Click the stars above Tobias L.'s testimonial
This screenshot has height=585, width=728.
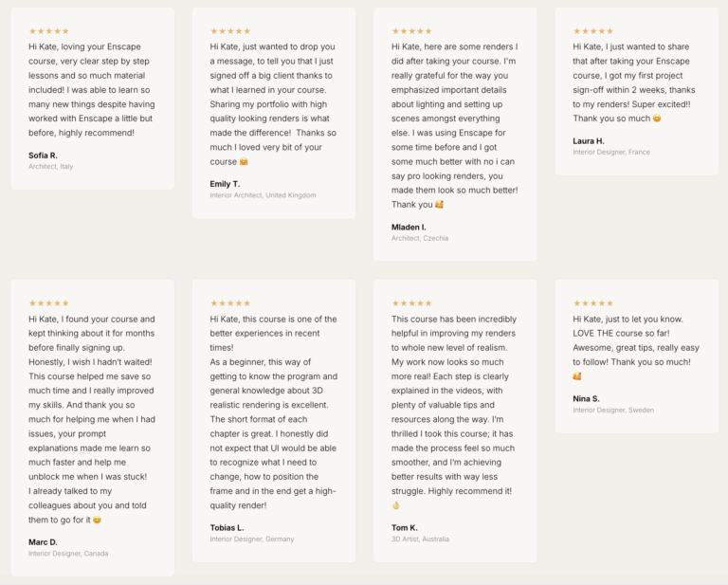230,303
